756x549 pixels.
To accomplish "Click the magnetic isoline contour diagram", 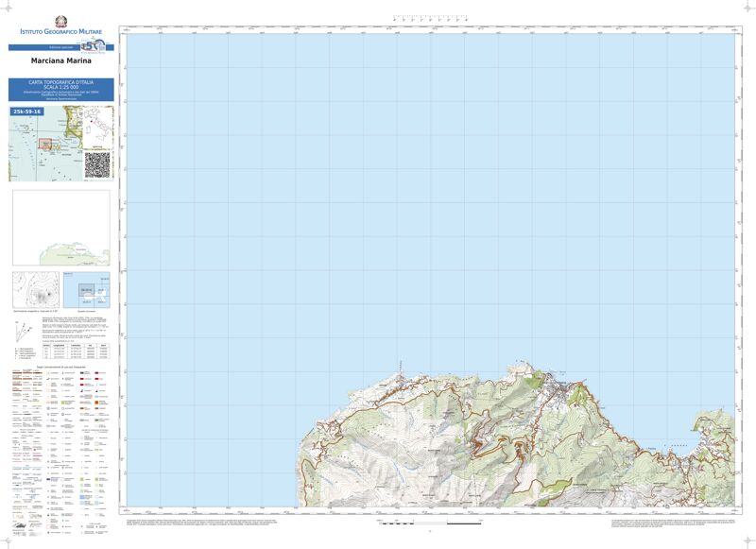I will 35,289.
